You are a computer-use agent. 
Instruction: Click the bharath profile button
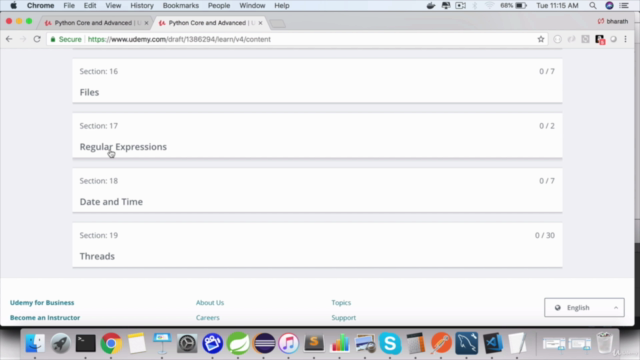[613, 21]
